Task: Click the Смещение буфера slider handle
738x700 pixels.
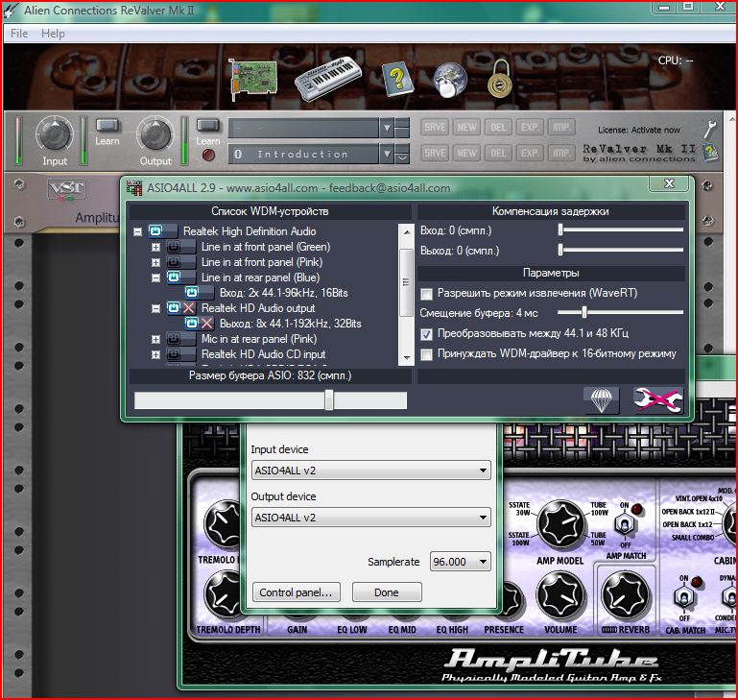Action: [x=584, y=312]
